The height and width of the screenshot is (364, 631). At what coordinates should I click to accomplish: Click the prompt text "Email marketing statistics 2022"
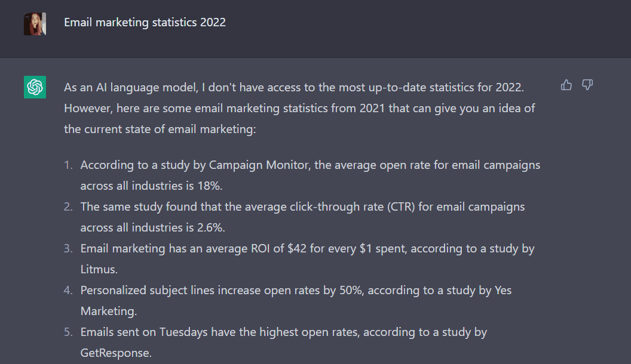(x=145, y=23)
